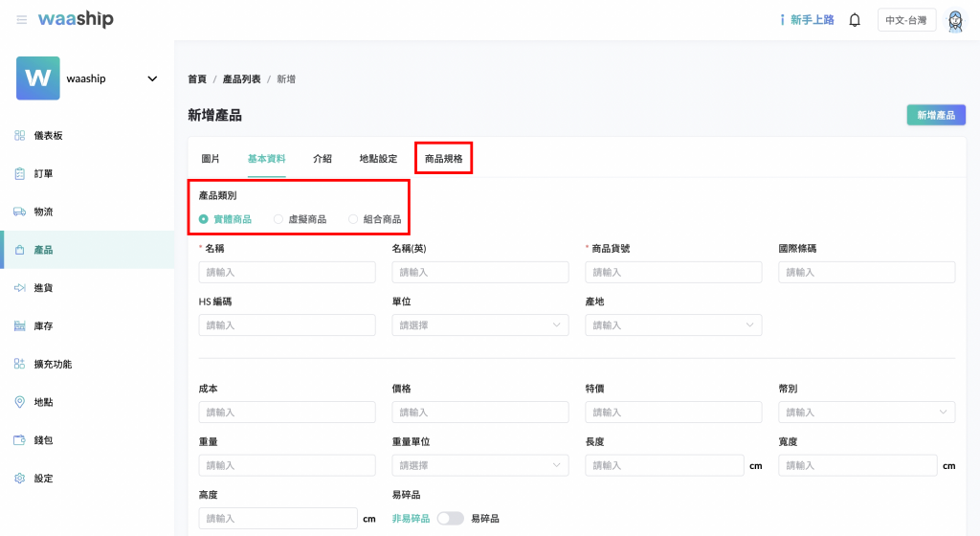
Task: Click the 商品貨號 input field
Action: (673, 273)
